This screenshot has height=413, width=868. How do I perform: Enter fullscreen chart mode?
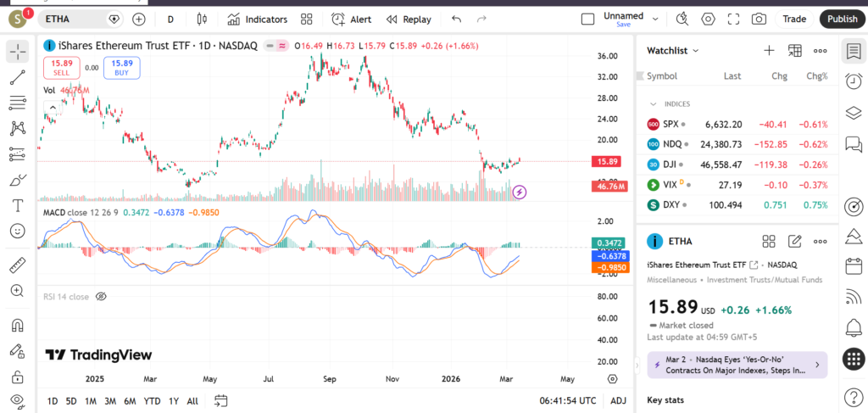click(x=733, y=19)
